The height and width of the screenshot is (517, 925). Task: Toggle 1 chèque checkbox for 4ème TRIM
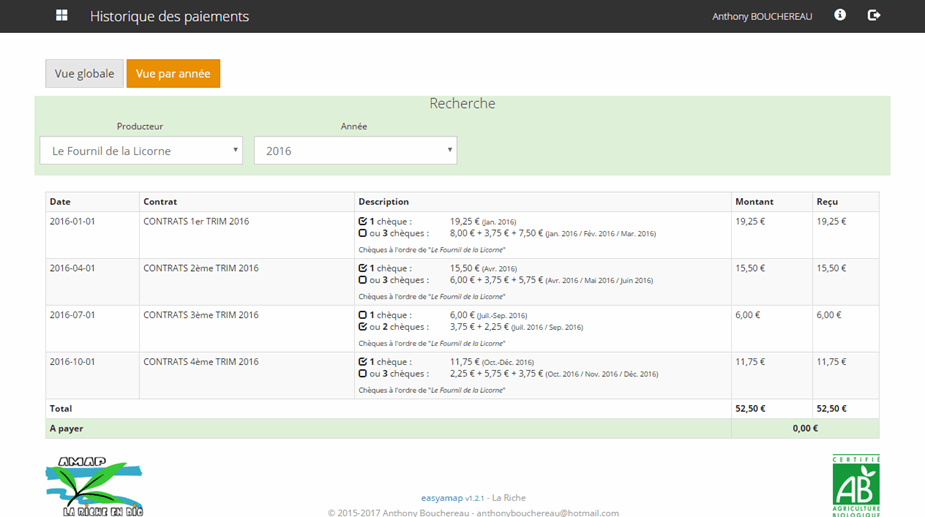coord(362,362)
